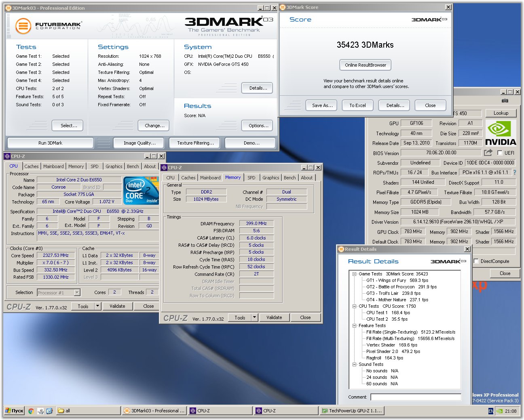Click Change... under Settings
This screenshot has height=420, width=524.
[x=154, y=126]
